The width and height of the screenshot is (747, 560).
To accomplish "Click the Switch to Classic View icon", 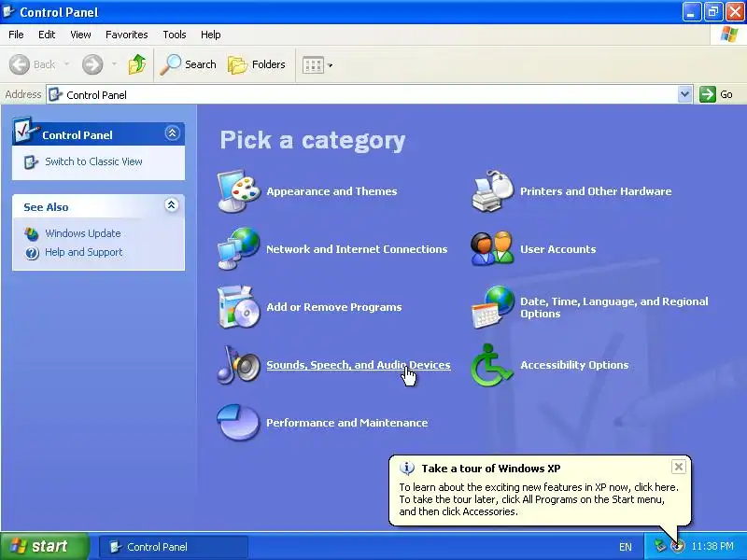I will [x=31, y=161].
